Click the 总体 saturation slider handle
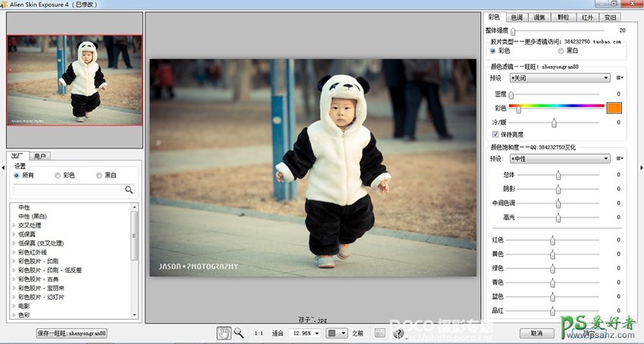This screenshot has height=344, width=644. coord(558,176)
